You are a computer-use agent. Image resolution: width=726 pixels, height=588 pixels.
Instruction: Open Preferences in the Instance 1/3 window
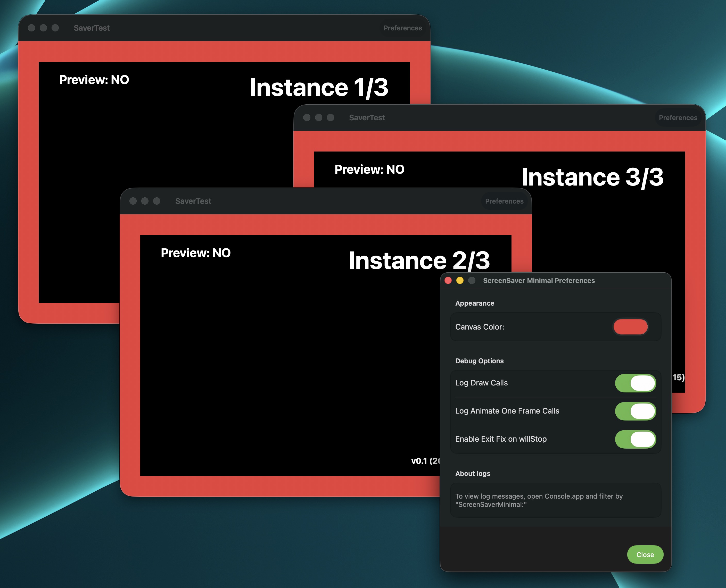click(402, 28)
